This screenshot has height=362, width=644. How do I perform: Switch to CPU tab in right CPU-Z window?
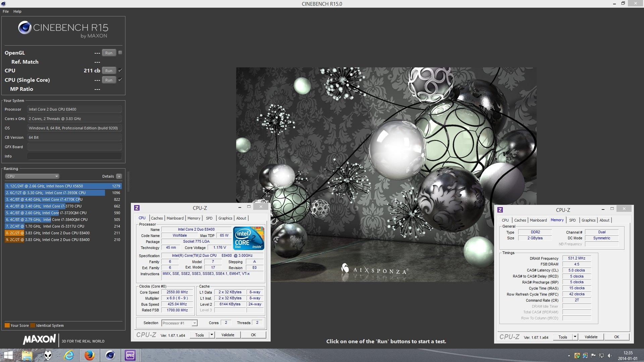click(505, 220)
